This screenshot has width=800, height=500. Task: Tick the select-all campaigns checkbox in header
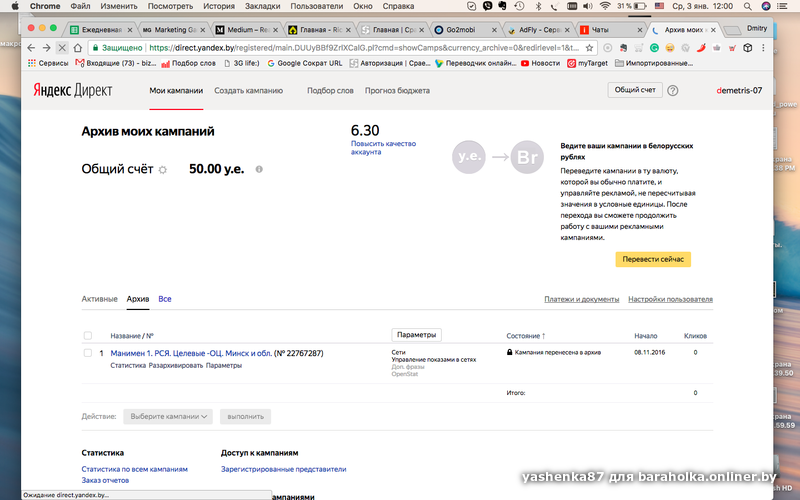(88, 336)
